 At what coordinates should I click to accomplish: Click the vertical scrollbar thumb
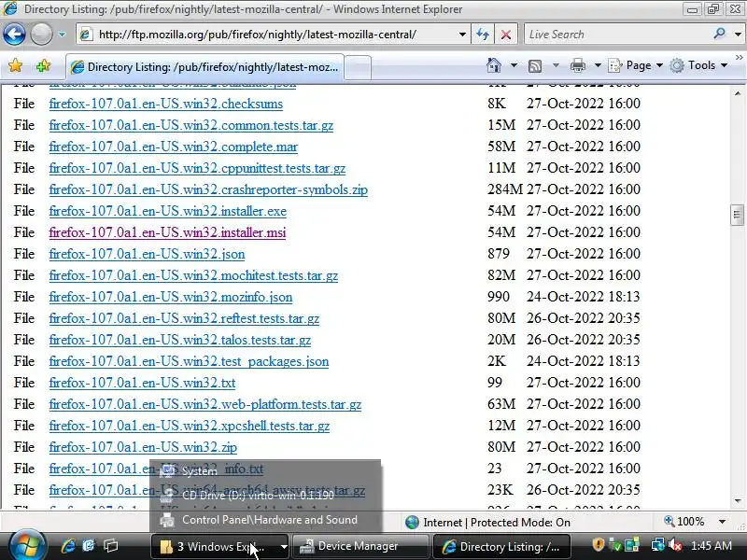click(737, 215)
